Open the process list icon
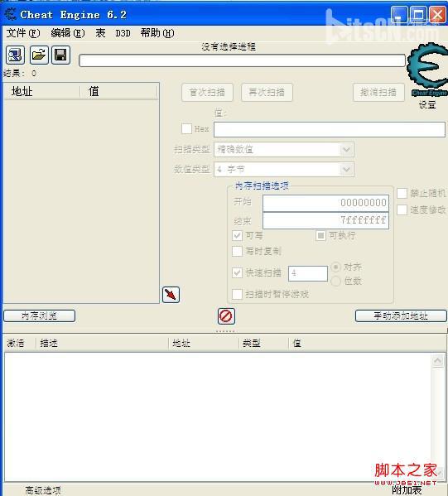The height and width of the screenshot is (496, 448). point(15,55)
